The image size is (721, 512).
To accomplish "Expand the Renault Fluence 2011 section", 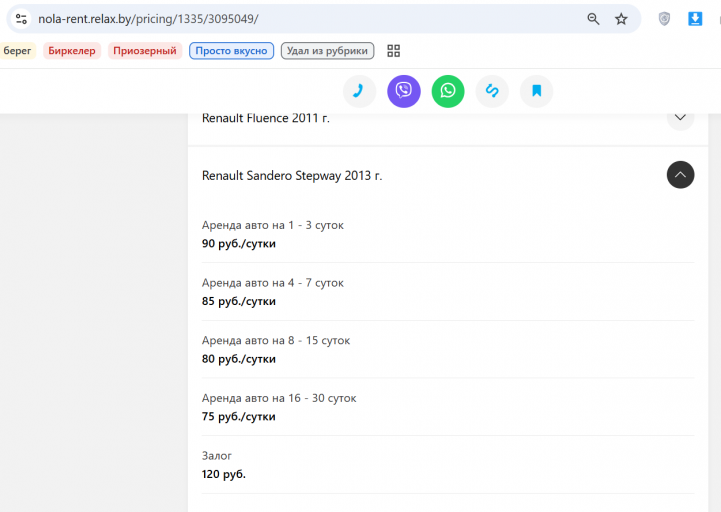I will 680,117.
